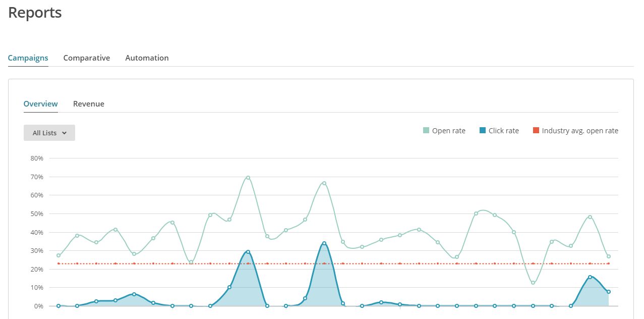Click the lowest open rate point near 12%

coord(533,283)
